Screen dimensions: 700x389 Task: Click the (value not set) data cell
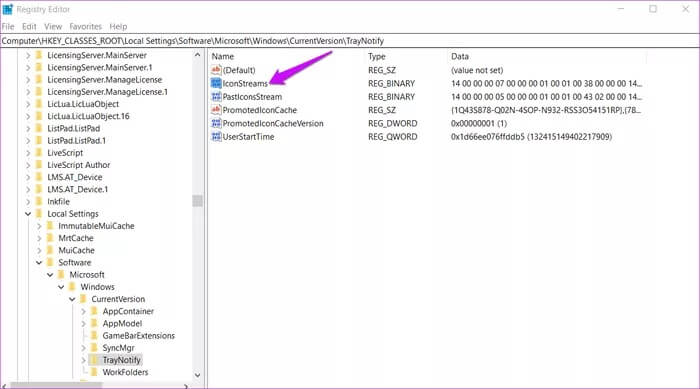point(477,70)
